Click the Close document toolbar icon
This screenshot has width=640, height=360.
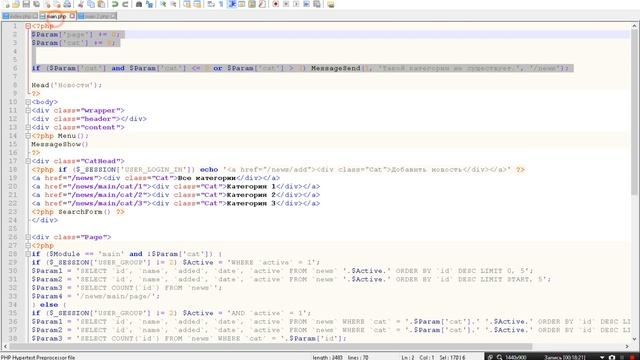(x=47, y=4)
